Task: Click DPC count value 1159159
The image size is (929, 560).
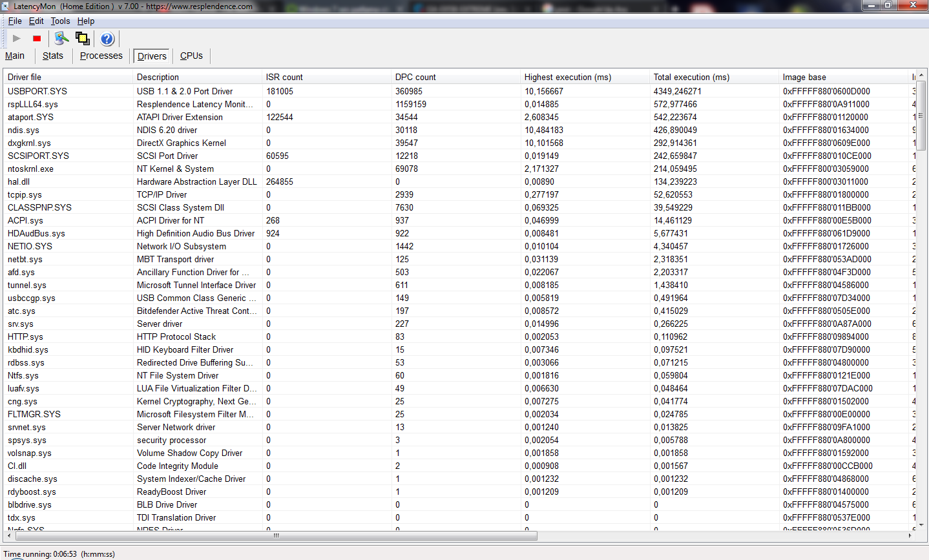Action: pyautogui.click(x=411, y=104)
